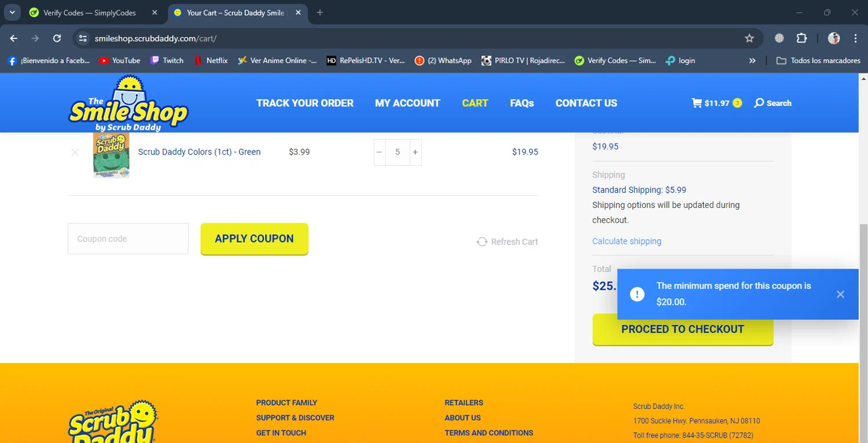Image resolution: width=868 pixels, height=443 pixels.
Task: Open the header cart showing $11.97
Action: 716,103
